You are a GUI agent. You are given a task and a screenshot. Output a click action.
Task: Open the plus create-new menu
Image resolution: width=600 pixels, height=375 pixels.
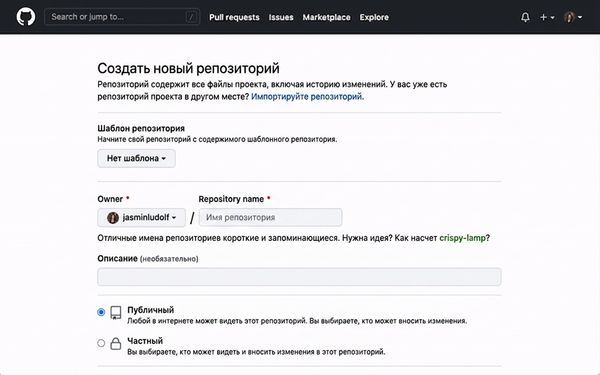[x=547, y=17]
